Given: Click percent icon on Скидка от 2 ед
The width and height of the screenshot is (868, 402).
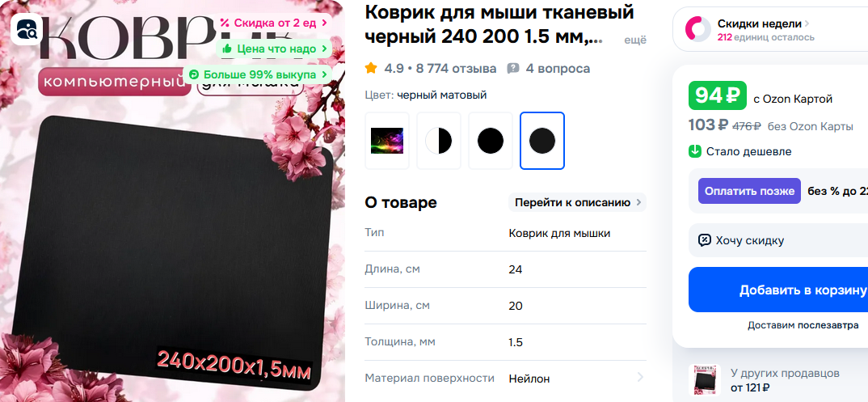Looking at the screenshot, I should tap(224, 23).
